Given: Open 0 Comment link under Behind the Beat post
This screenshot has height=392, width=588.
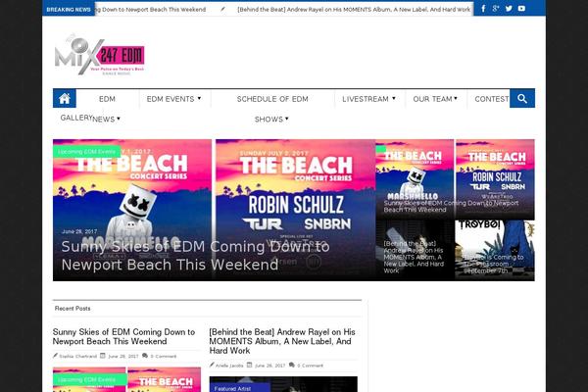Looking at the screenshot, I should (x=310, y=366).
